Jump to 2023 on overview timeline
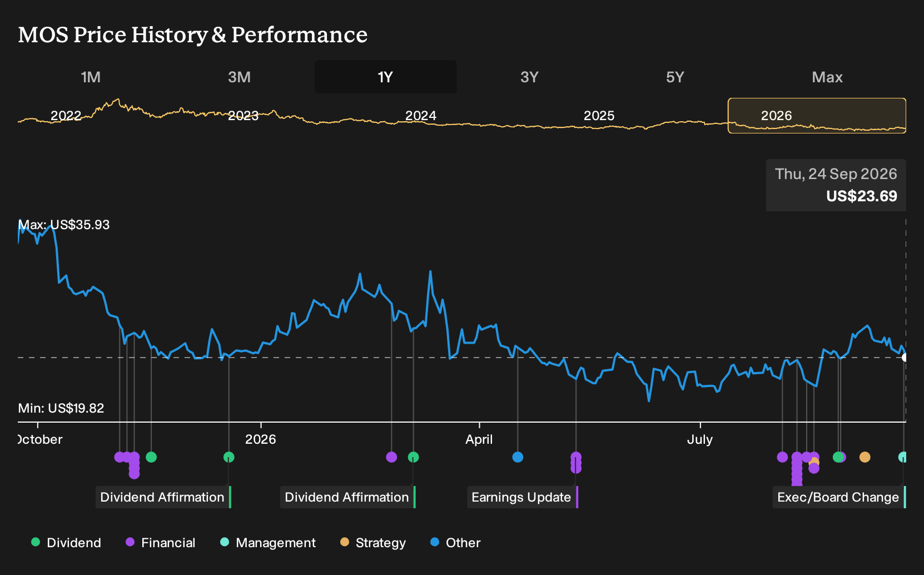Image resolution: width=924 pixels, height=575 pixels. (244, 116)
